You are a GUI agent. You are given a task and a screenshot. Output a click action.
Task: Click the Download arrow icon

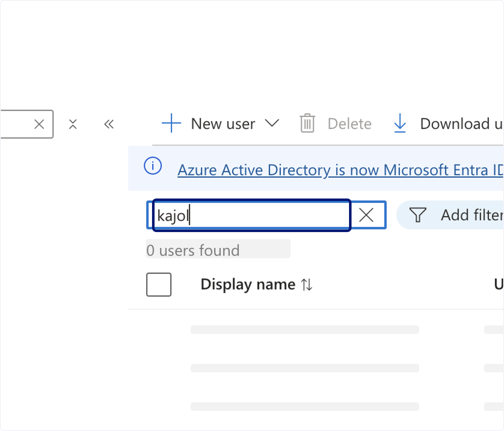click(x=400, y=123)
